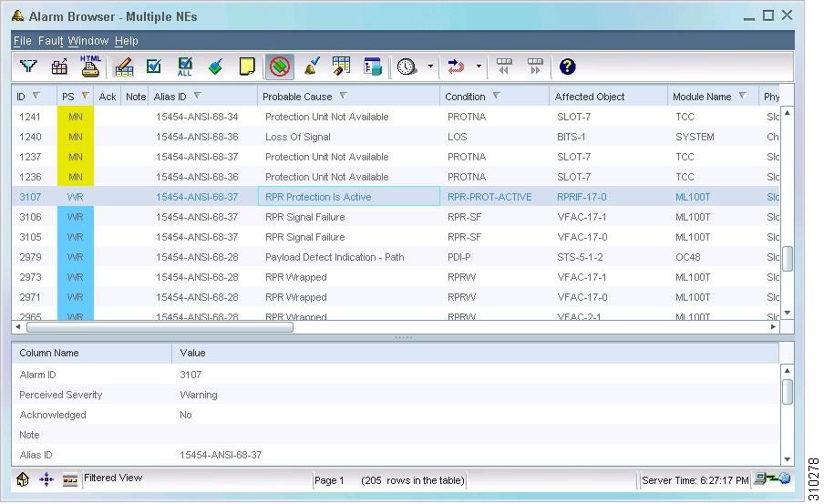824x504 pixels.
Task: Click the acknowledge selected alarm checkmark icon
Action: click(154, 67)
